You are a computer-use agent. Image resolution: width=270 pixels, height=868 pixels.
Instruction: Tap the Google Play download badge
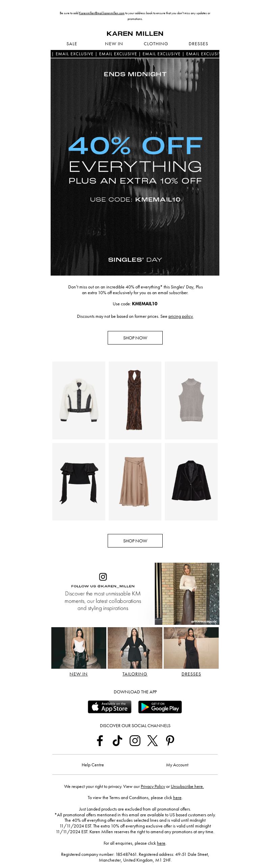pos(160,707)
